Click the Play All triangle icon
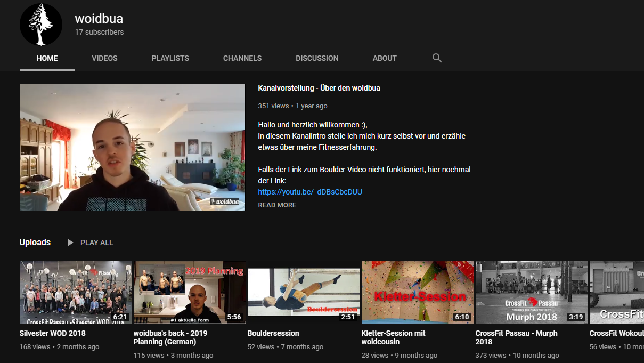 click(70, 243)
